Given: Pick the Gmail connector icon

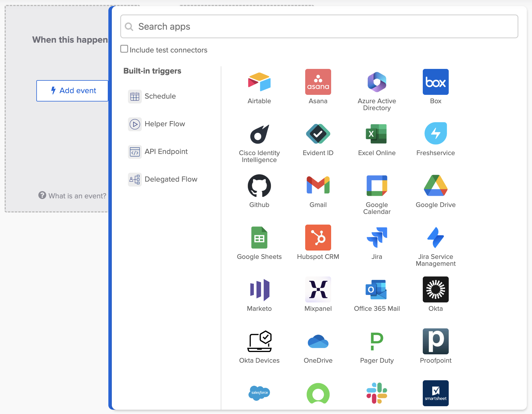Looking at the screenshot, I should click(318, 185).
